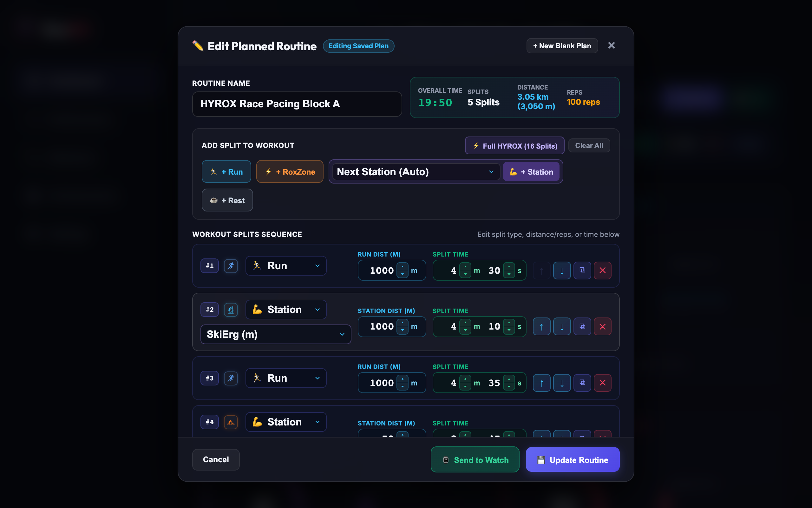Image resolution: width=812 pixels, height=508 pixels.
Task: Add a Run split
Action: pyautogui.click(x=226, y=172)
